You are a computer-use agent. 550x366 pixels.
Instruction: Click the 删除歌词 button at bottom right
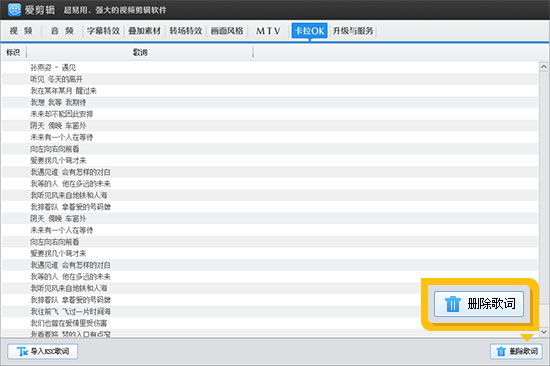coord(516,351)
